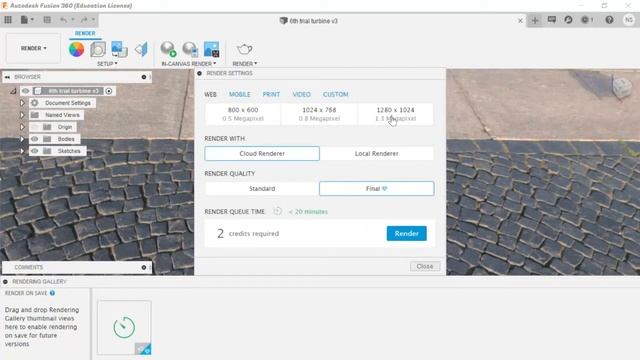Viewport: 640px width, 360px height.
Task: Expand the IN-CANVAS RENDER dropdown
Action: pyautogui.click(x=189, y=64)
